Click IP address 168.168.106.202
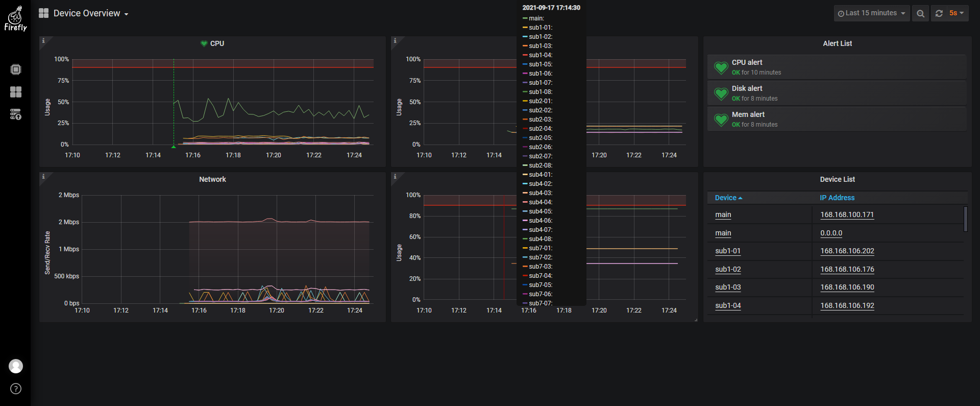980x406 pixels. click(847, 251)
